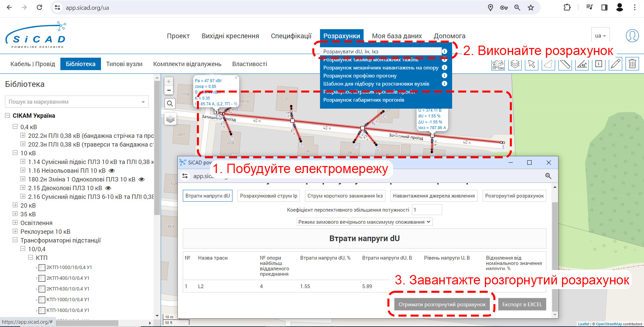Click the layers stack toolbar icon
The height and width of the screenshot is (327, 644).
tap(515, 64)
